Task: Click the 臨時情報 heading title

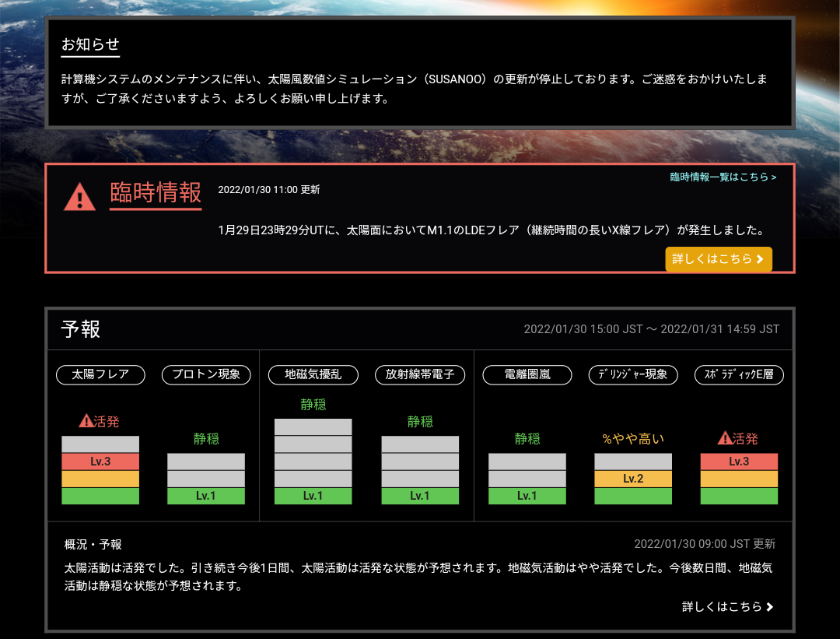Action: coord(156,192)
